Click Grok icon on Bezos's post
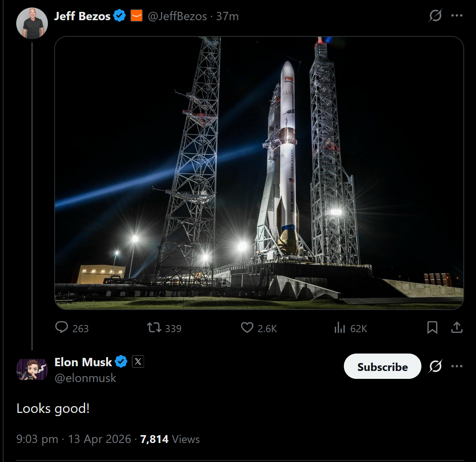Viewport: 476px width, 462px height. pyautogui.click(x=435, y=16)
